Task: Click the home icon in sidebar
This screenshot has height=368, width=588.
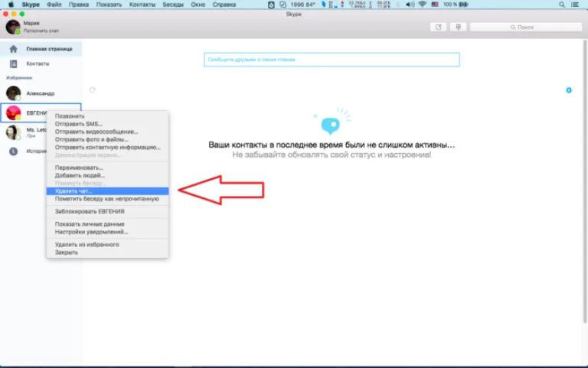Action: click(x=14, y=49)
